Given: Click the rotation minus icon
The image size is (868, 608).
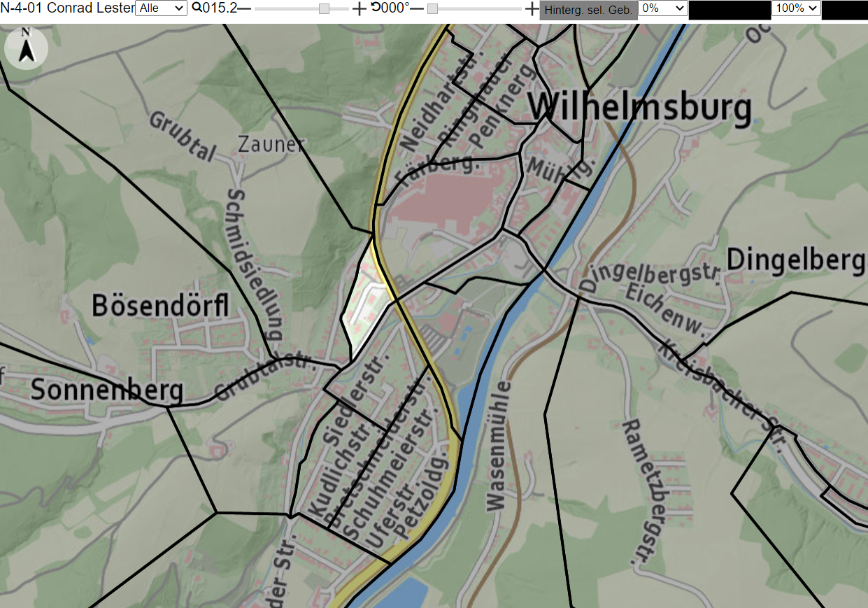Looking at the screenshot, I should pyautogui.click(x=417, y=8).
